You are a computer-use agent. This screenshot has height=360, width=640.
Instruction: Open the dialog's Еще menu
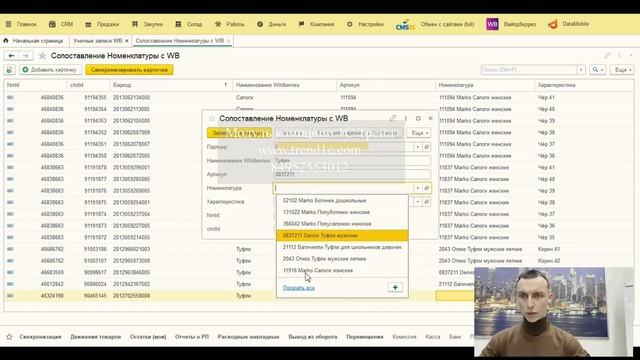(x=419, y=133)
